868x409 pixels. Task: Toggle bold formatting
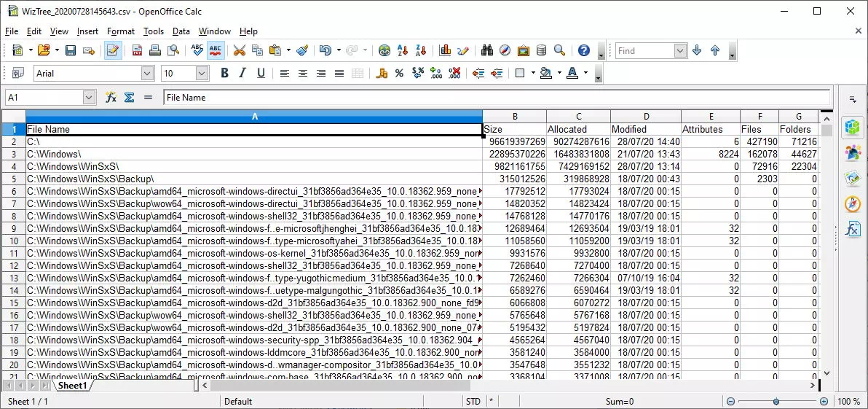pos(224,73)
